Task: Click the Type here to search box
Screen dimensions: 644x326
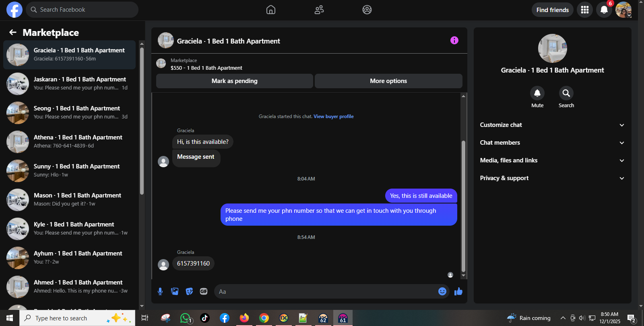Action: (x=77, y=318)
